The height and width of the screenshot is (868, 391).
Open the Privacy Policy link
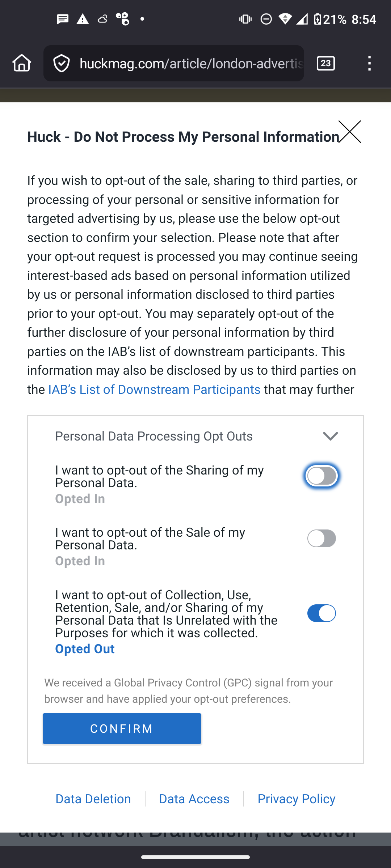click(296, 799)
